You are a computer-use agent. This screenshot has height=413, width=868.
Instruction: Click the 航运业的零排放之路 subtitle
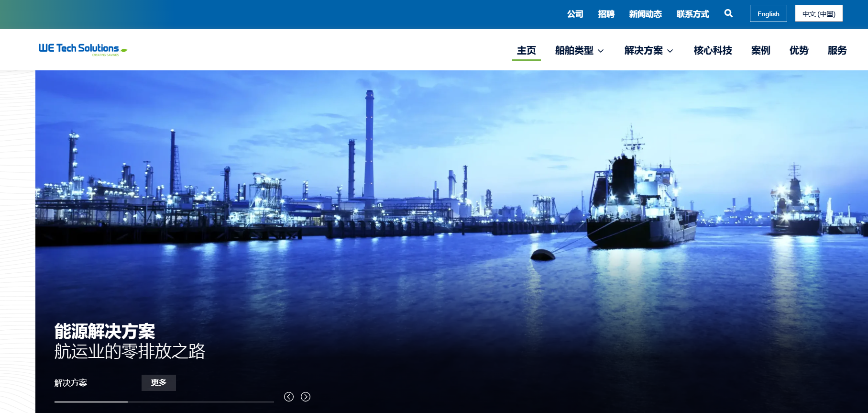tap(130, 351)
